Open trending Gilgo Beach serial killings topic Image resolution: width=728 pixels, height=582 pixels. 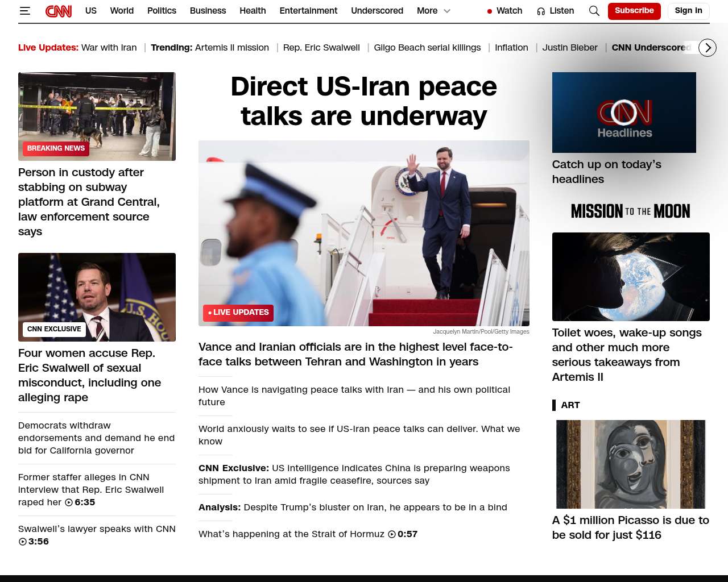point(427,48)
